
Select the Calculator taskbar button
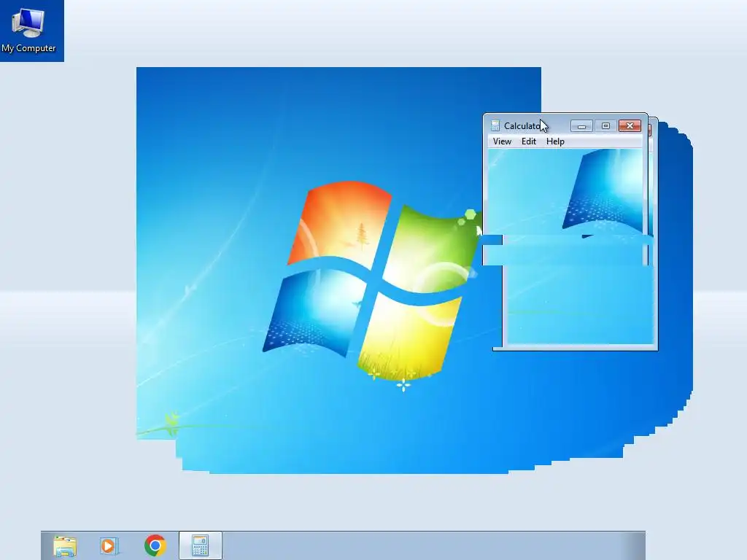(200, 545)
